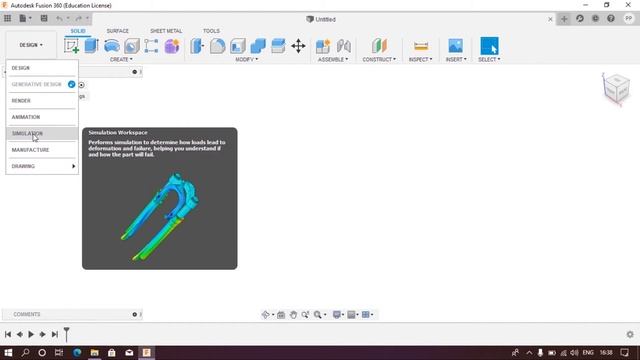640x360 pixels.
Task: Click the Undo arrow
Action: 60,18
